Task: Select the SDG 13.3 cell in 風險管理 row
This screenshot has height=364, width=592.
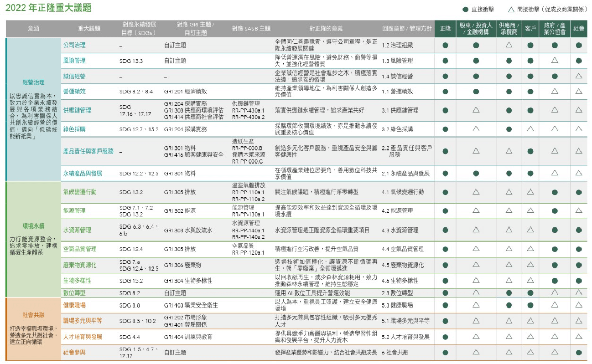Action: (131, 61)
